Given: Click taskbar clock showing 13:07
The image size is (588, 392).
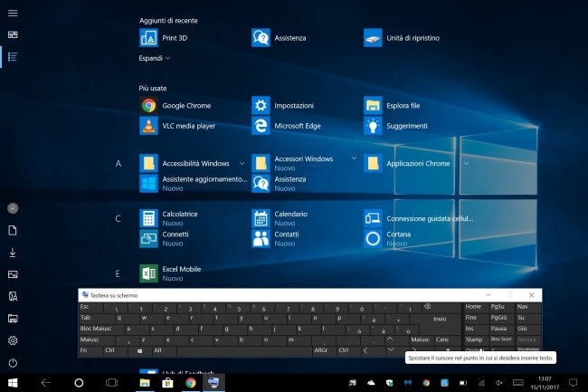Looking at the screenshot, I should pos(545,383).
